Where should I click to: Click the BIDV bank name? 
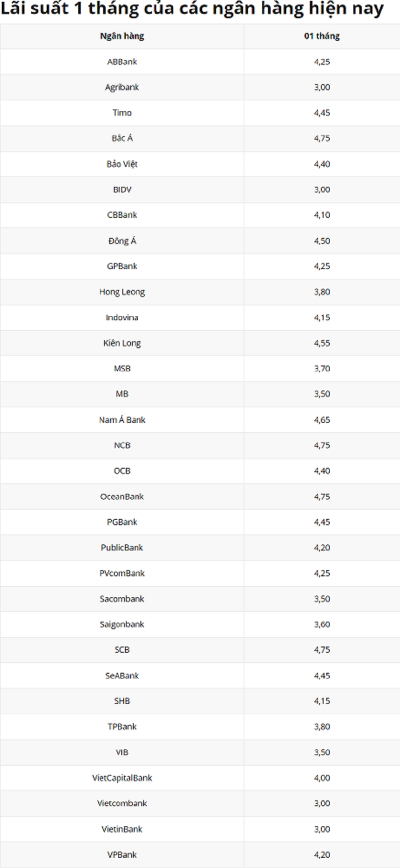122,189
